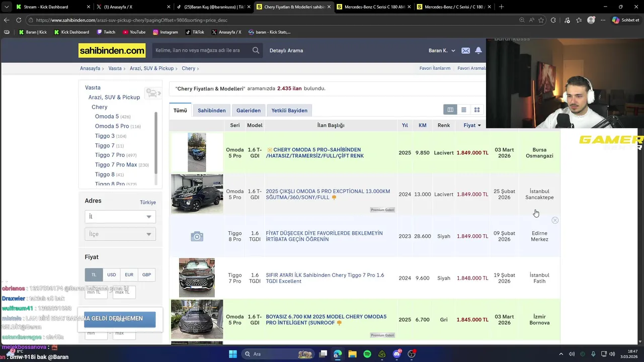Open Copilot Sohbet et button
Image resolution: width=644 pixels, height=362 pixels.
coord(626,20)
